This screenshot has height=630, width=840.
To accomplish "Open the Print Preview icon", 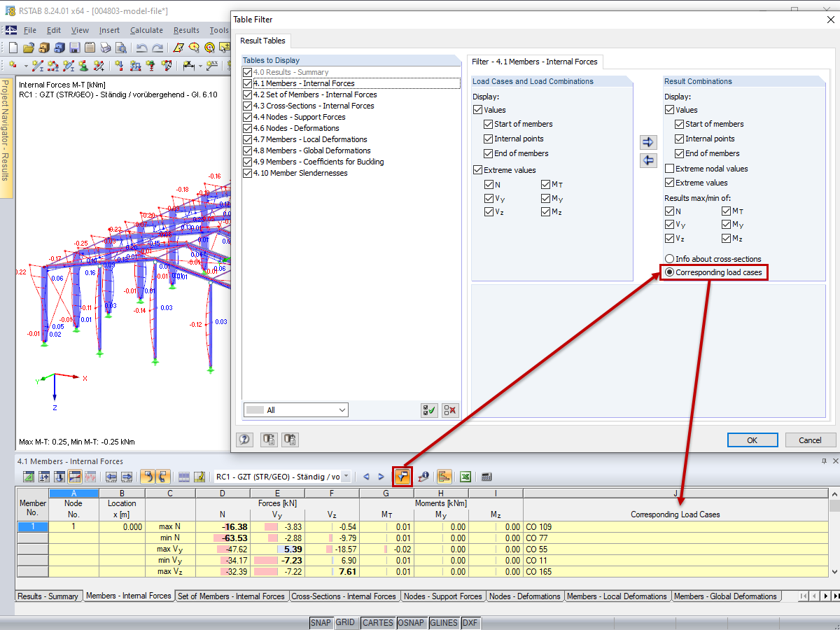I will point(121,47).
